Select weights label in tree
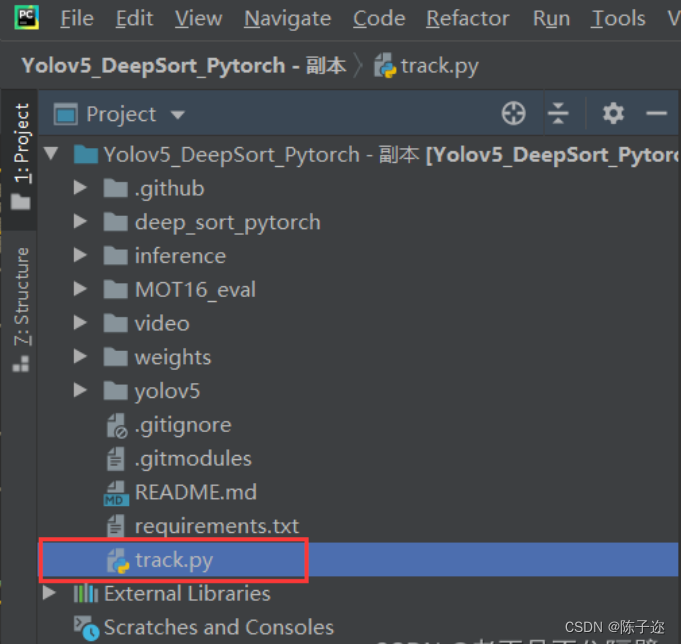The width and height of the screenshot is (681, 644). point(173,358)
